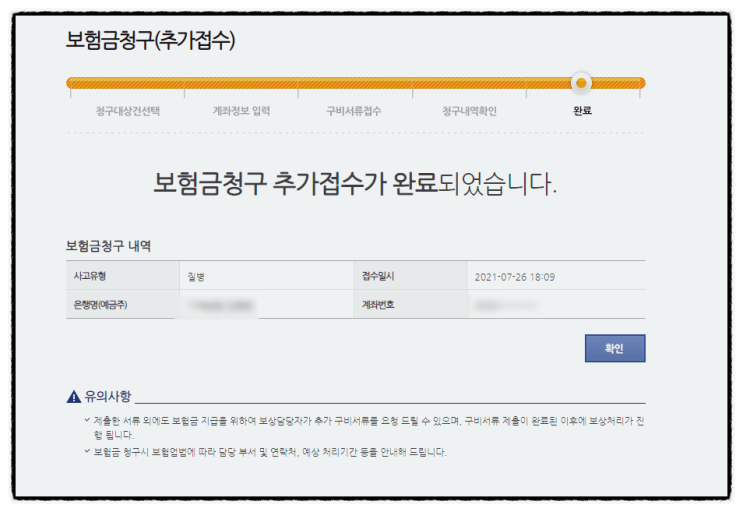
Task: Click the 보험금청구 내역 section heading
Action: (109, 245)
